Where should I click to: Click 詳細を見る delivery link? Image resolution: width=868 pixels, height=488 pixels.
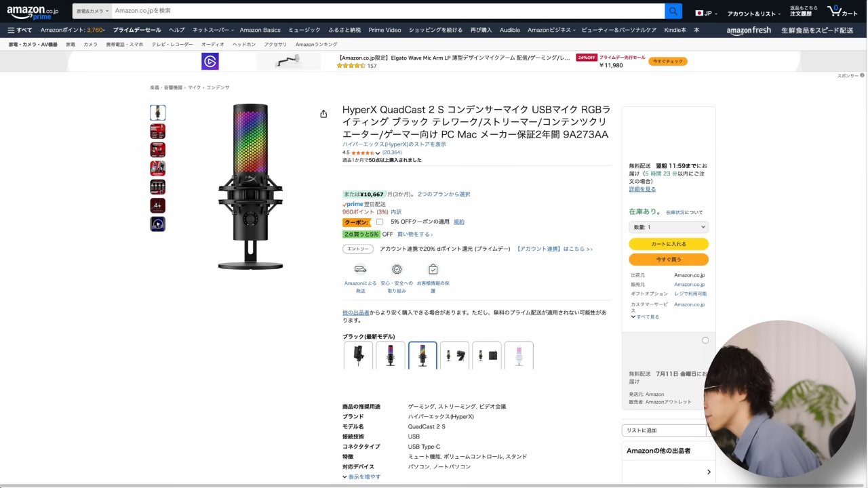click(x=642, y=189)
